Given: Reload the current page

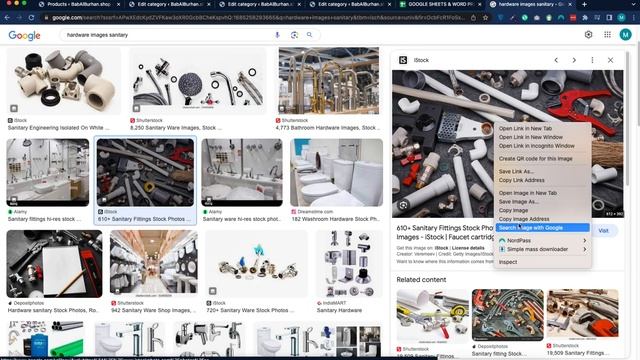Looking at the screenshot, I should point(31,18).
